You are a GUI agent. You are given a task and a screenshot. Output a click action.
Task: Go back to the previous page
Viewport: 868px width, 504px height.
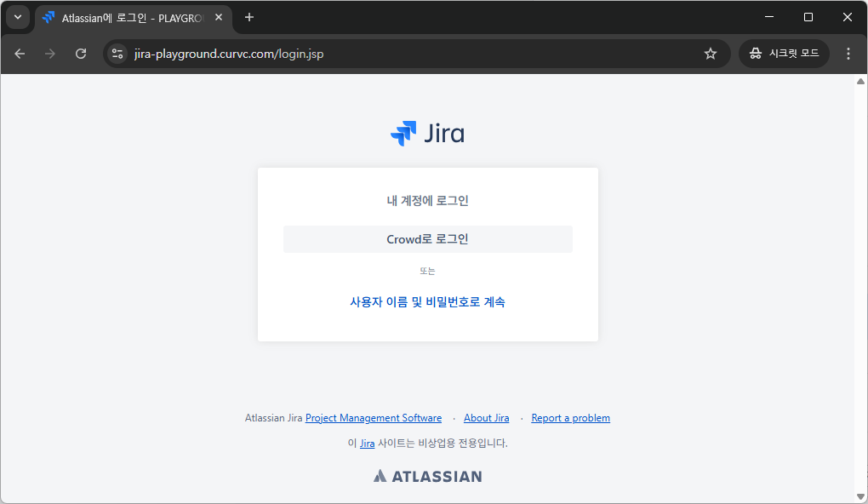(20, 54)
